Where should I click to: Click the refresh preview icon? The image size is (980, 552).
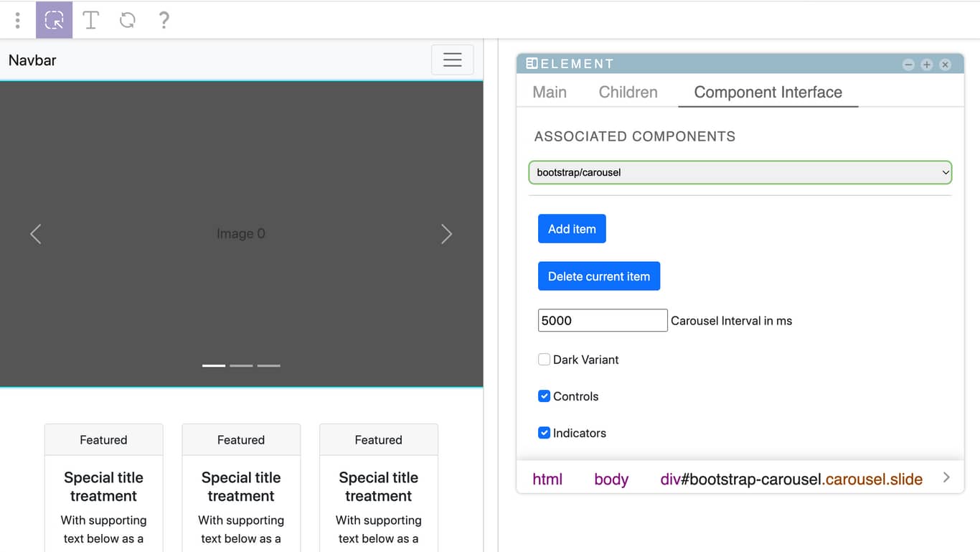click(x=128, y=20)
